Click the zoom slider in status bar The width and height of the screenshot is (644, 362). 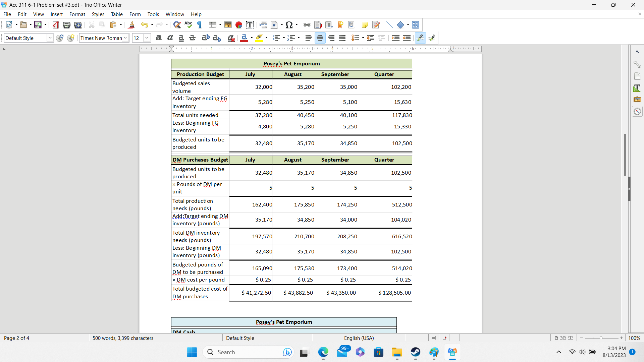coord(601,338)
